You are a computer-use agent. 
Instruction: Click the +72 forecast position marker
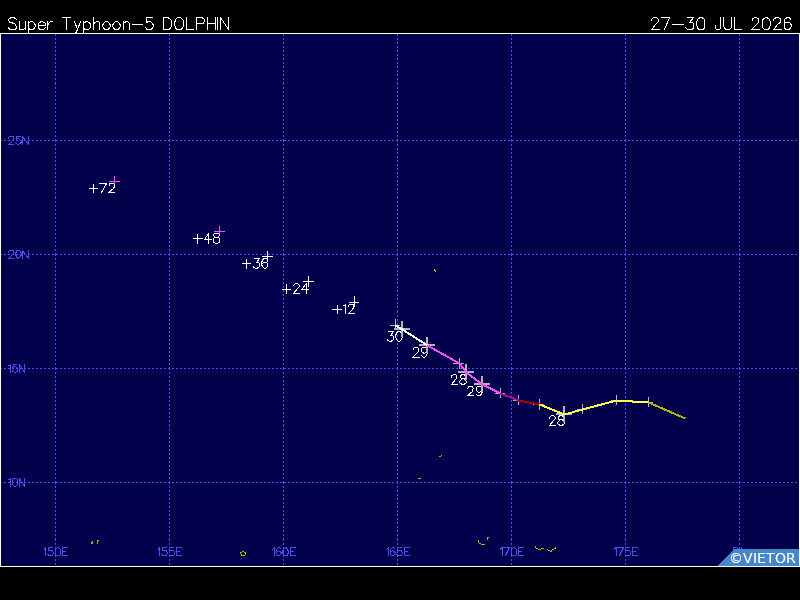[x=115, y=181]
